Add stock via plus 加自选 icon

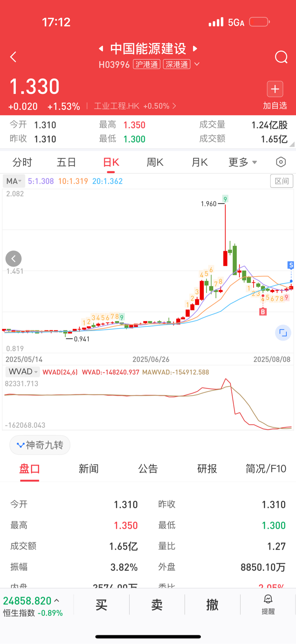[x=275, y=89]
